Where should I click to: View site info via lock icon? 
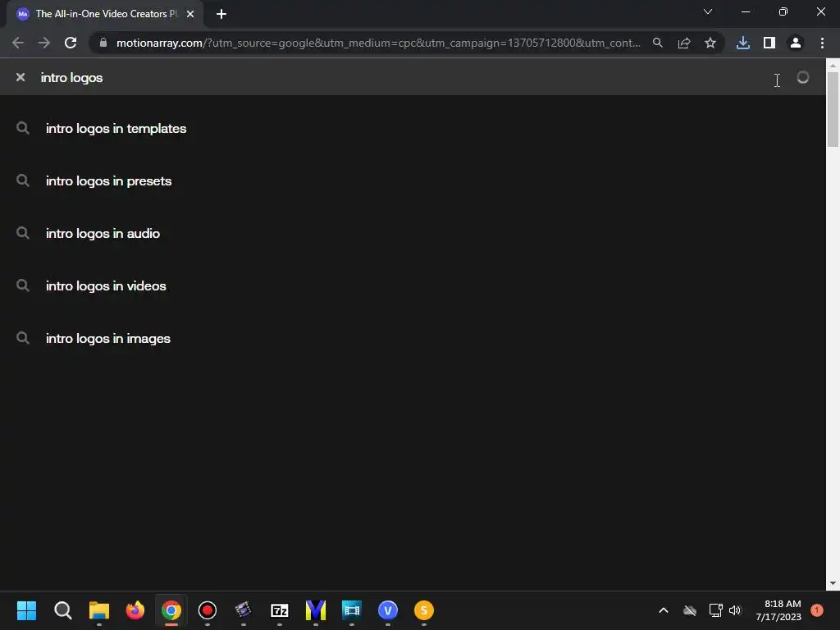pyautogui.click(x=103, y=43)
